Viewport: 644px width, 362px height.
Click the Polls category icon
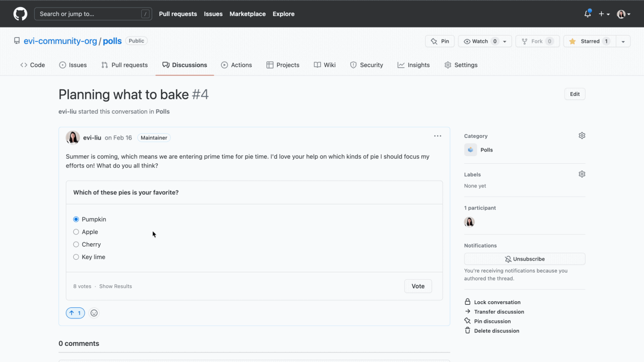pyautogui.click(x=470, y=150)
